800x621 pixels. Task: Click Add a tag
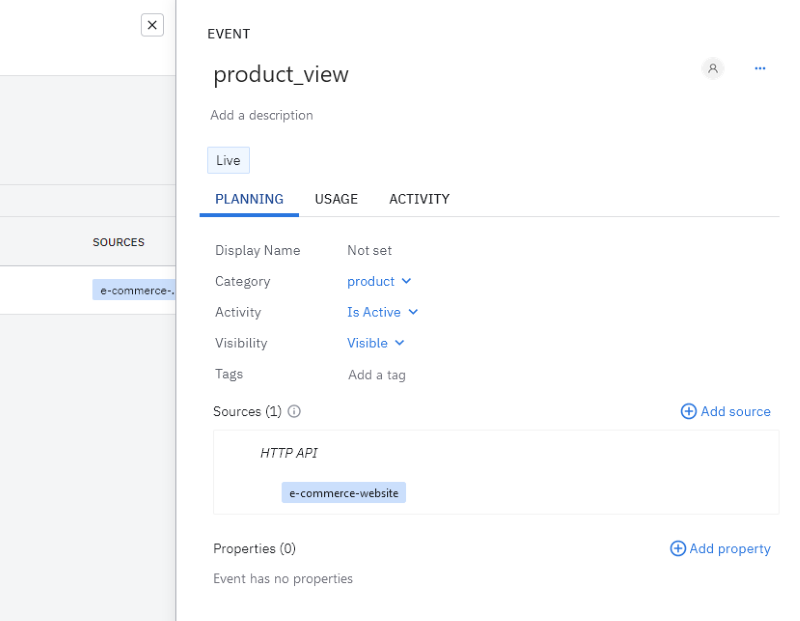pyautogui.click(x=376, y=374)
